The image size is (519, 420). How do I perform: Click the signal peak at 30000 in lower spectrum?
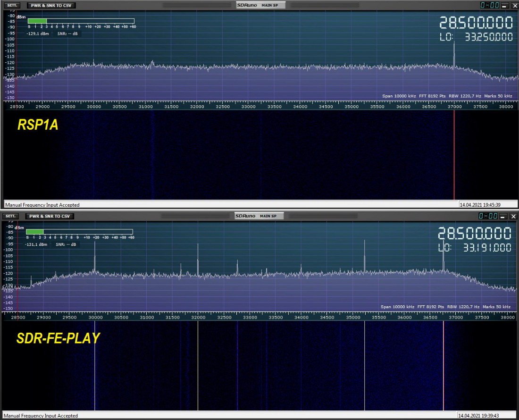click(x=95, y=257)
